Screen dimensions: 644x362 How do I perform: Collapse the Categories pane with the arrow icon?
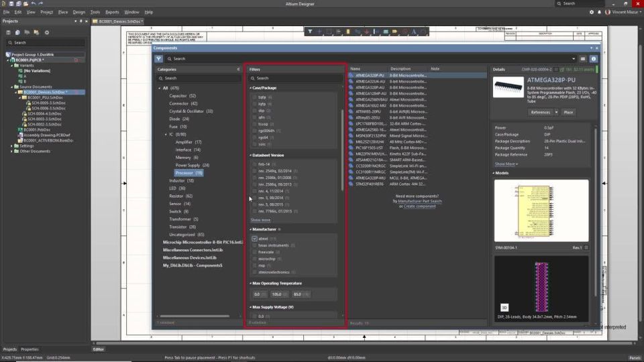pos(238,69)
